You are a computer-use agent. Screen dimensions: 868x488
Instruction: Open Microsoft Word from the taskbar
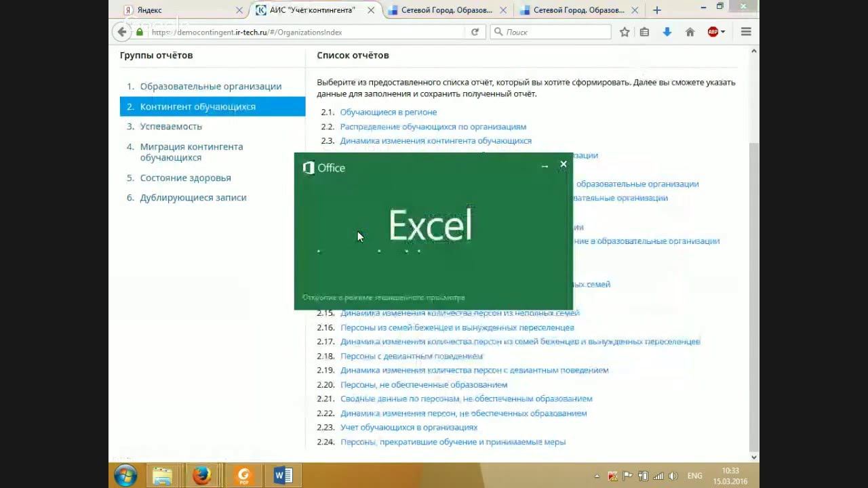point(283,476)
